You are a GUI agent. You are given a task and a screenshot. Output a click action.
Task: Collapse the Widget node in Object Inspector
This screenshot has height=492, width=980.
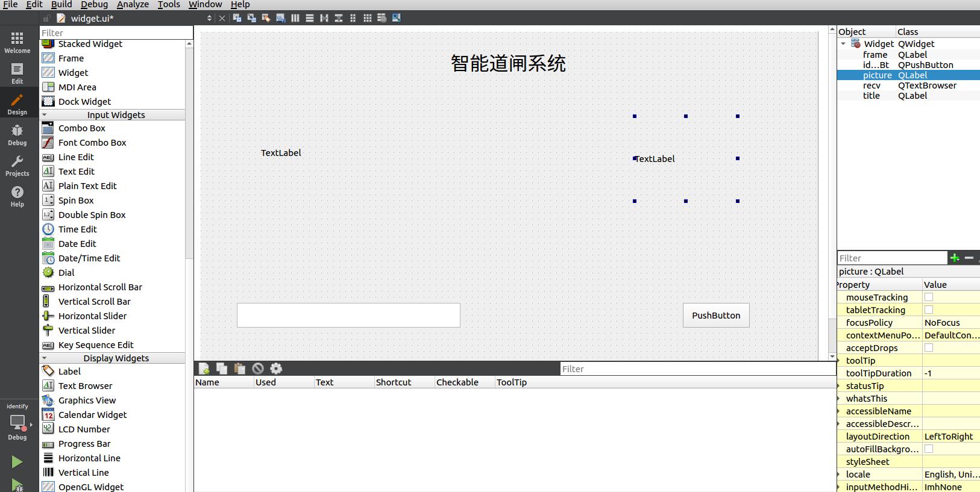843,43
